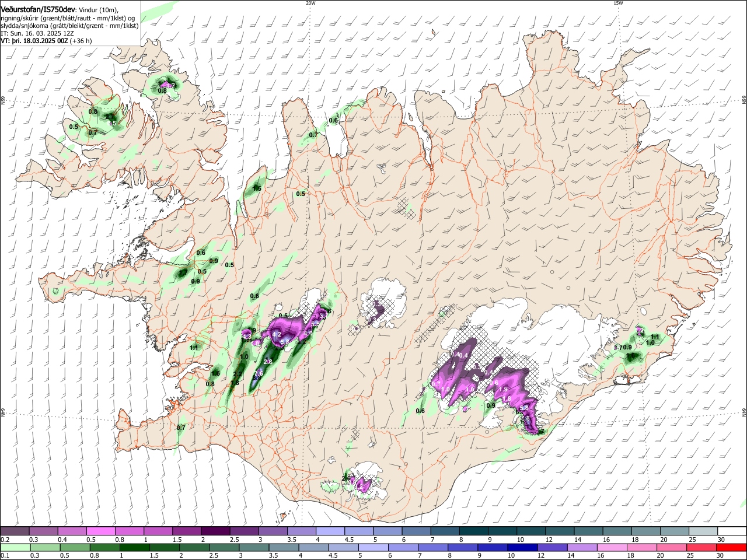Pick the light lavender 14–16 rain swatch

coord(582,548)
